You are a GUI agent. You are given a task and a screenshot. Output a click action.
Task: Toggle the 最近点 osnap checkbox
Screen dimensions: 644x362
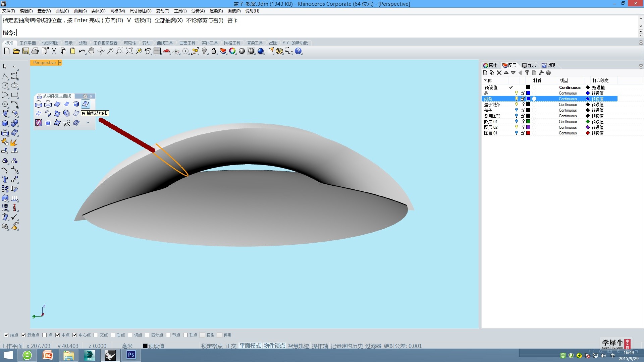[23, 335]
